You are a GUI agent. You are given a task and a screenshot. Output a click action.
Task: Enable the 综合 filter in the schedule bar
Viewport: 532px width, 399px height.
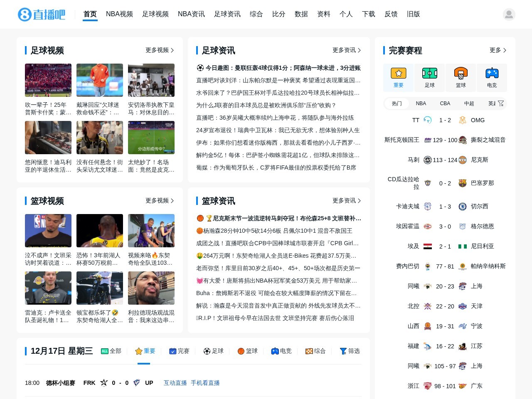pos(315,351)
